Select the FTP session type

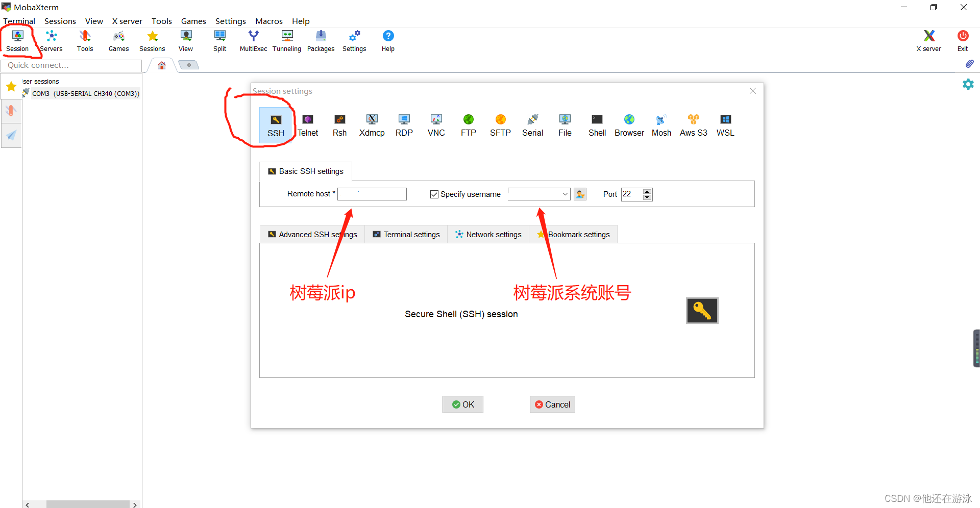pos(468,125)
